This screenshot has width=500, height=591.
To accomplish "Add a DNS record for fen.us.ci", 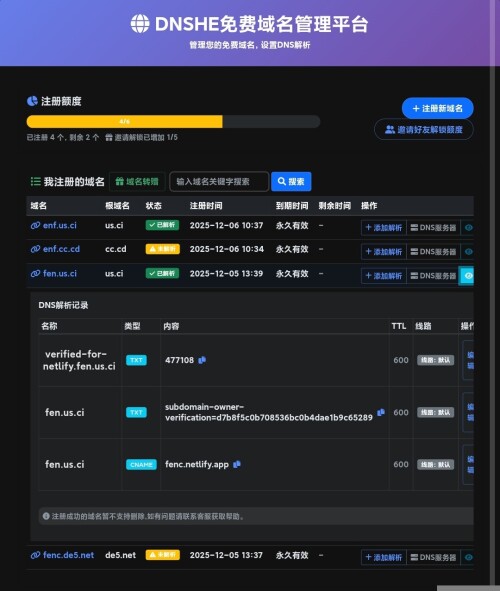I will (x=384, y=276).
